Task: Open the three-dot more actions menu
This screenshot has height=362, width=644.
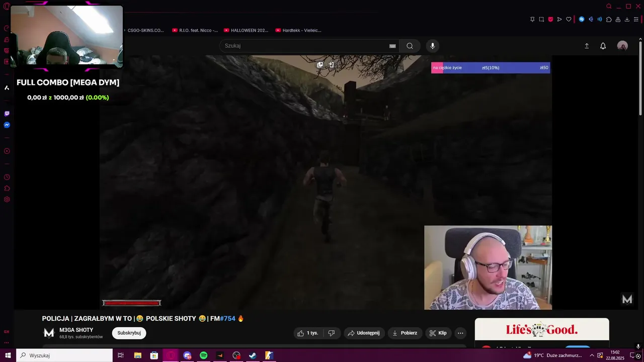Action: click(x=460, y=333)
